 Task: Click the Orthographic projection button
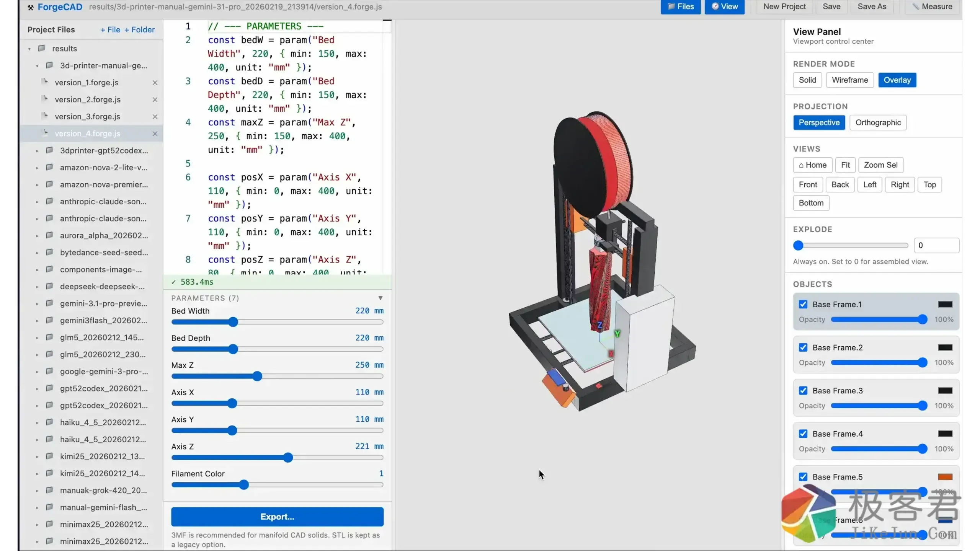[878, 122]
